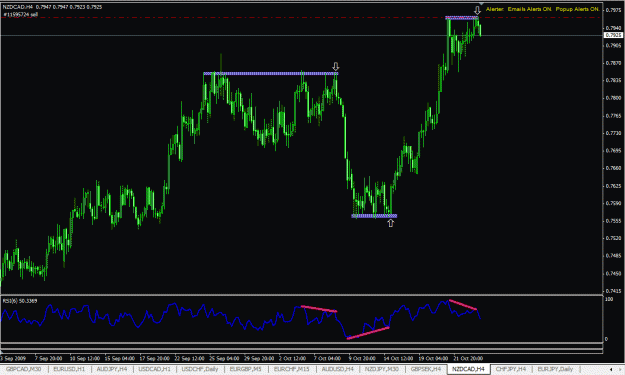Click the 0.7485 price axis label
Screen dimensions: 625x375
613,256
